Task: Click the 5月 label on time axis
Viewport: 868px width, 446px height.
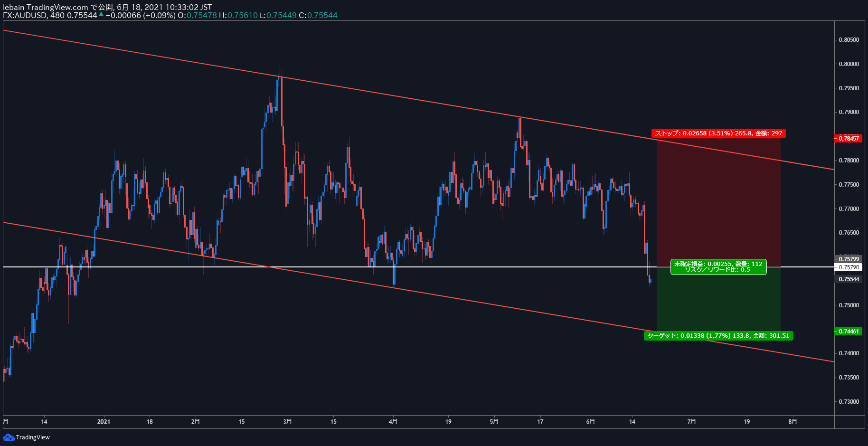Action: (x=494, y=422)
